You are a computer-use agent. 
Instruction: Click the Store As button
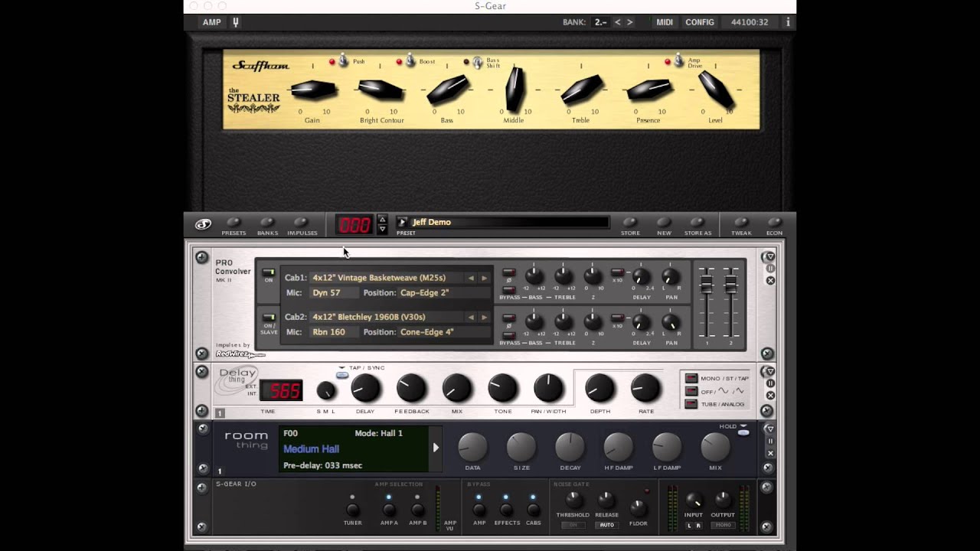tap(697, 223)
